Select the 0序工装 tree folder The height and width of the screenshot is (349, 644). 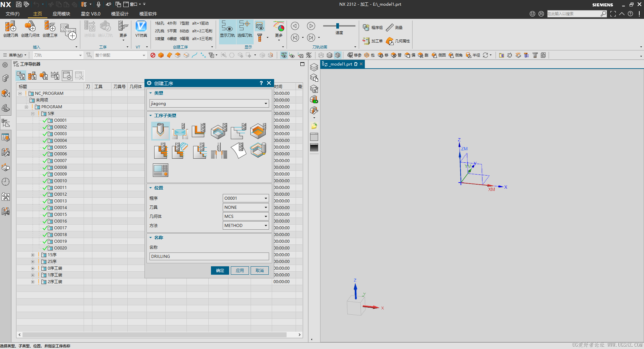tap(55, 268)
